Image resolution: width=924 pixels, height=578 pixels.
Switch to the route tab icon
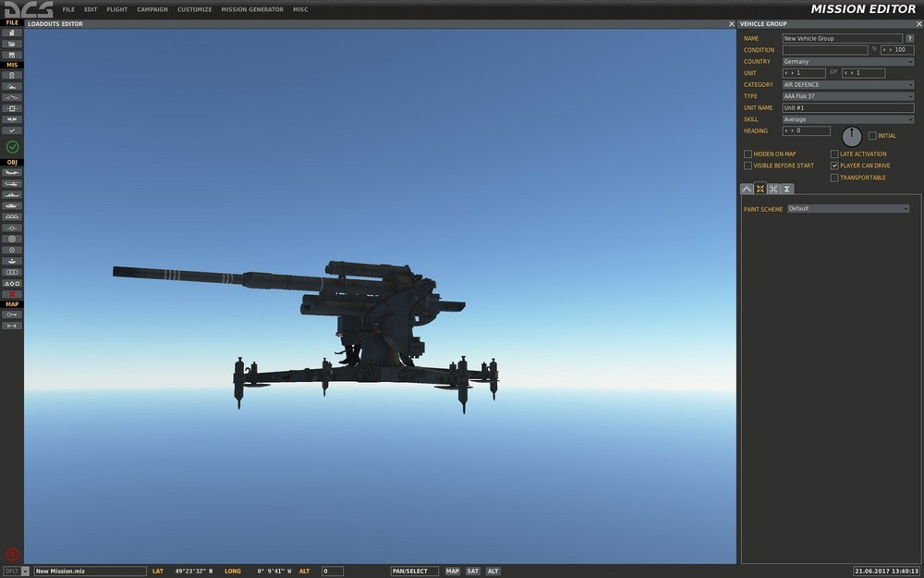point(747,189)
